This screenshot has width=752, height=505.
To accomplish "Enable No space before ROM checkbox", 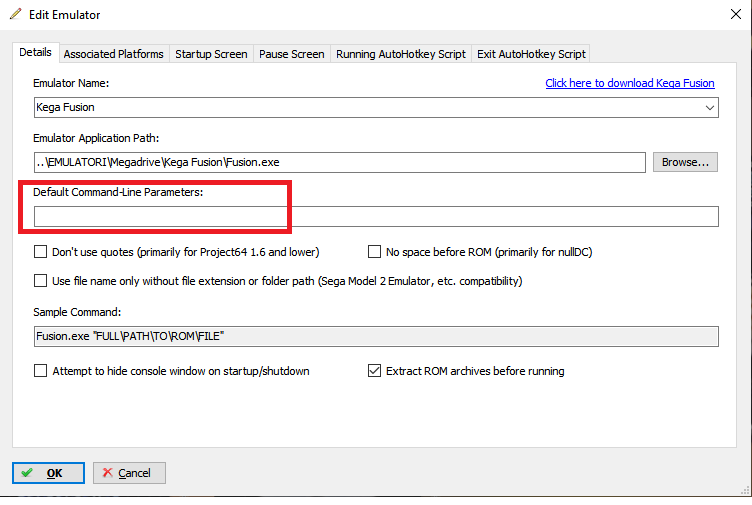I will coord(374,252).
